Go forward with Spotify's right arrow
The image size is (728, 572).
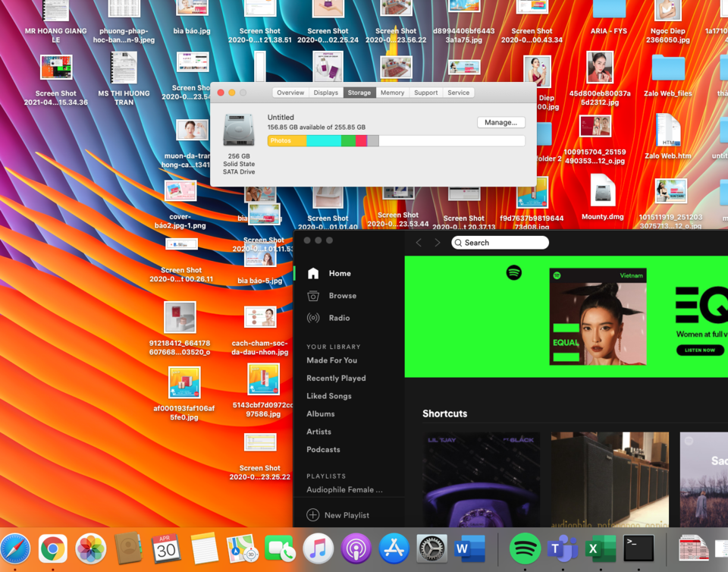(x=438, y=242)
